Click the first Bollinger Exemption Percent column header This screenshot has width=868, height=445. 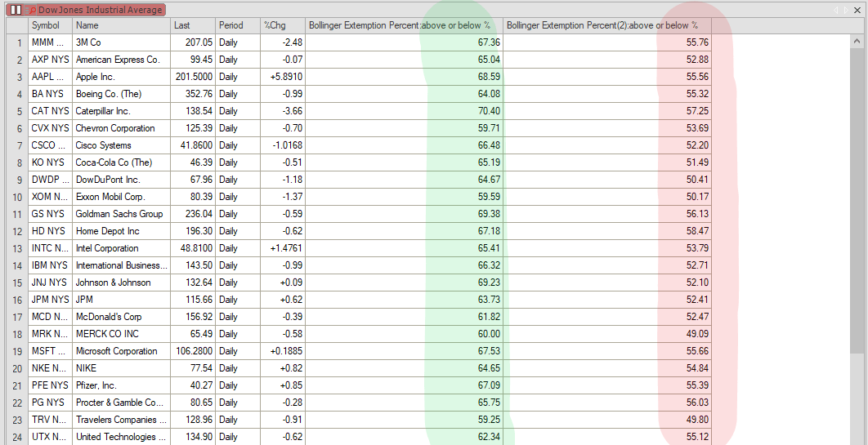pos(404,24)
